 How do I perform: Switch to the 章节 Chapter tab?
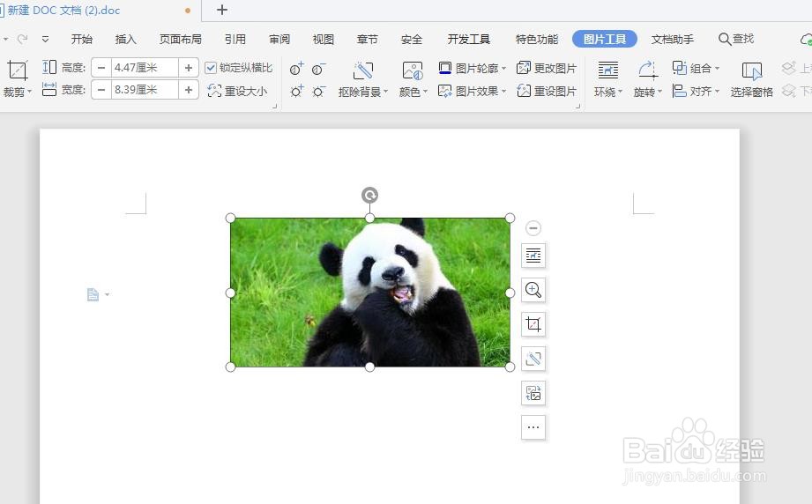[367, 39]
